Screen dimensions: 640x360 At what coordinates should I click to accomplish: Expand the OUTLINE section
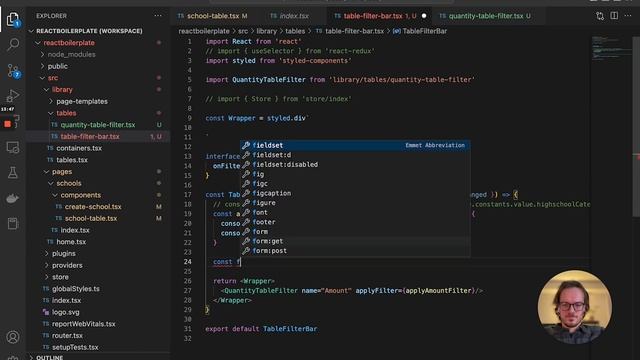49,357
